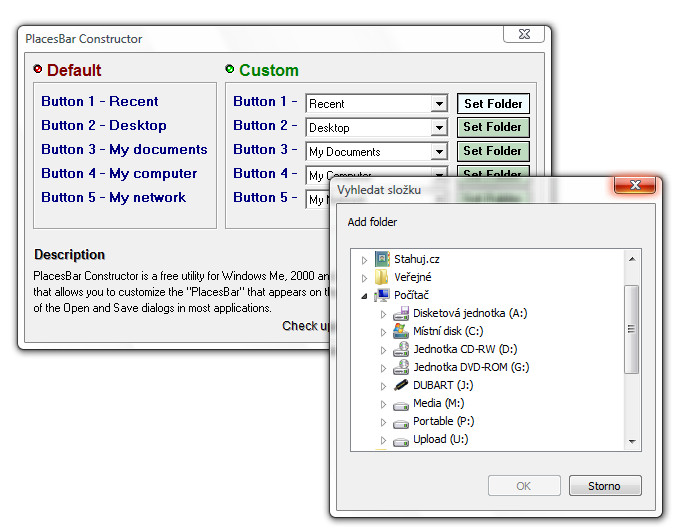Click the folder tree scroll down arrow
The image size is (684, 531).
coord(632,442)
